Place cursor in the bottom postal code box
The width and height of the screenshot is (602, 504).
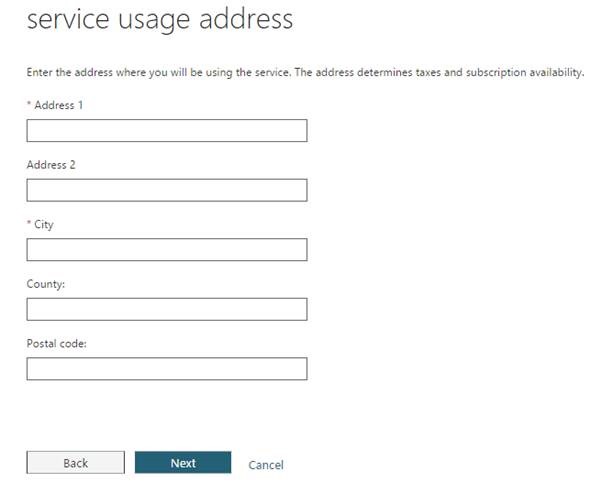[x=166, y=369]
